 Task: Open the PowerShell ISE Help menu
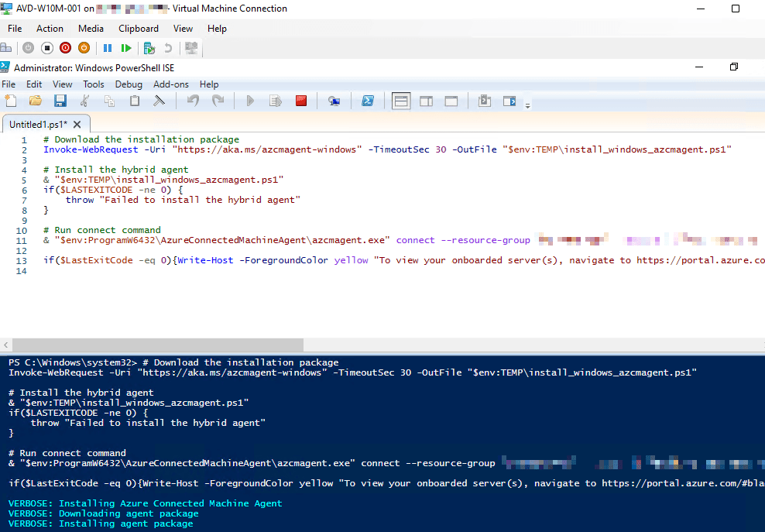pyautogui.click(x=209, y=84)
